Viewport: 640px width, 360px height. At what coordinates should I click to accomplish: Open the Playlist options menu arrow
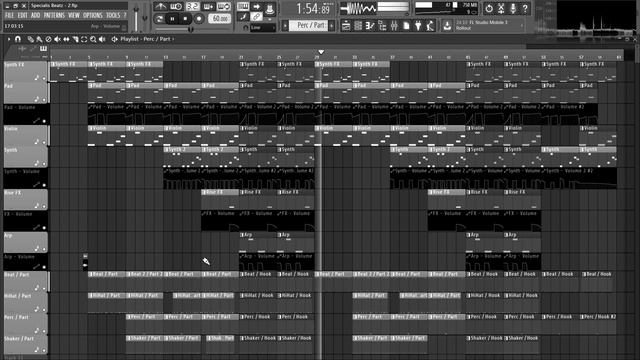click(x=9, y=39)
